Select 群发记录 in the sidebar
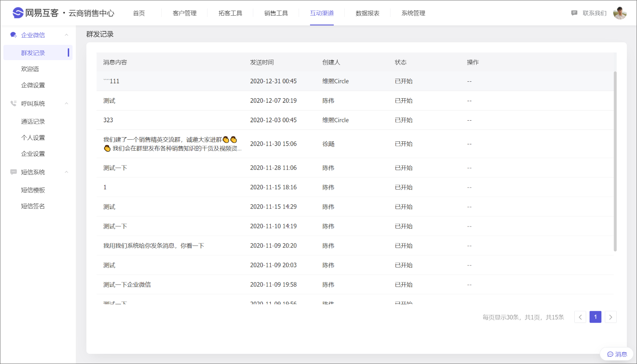The height and width of the screenshot is (364, 637). 38,52
